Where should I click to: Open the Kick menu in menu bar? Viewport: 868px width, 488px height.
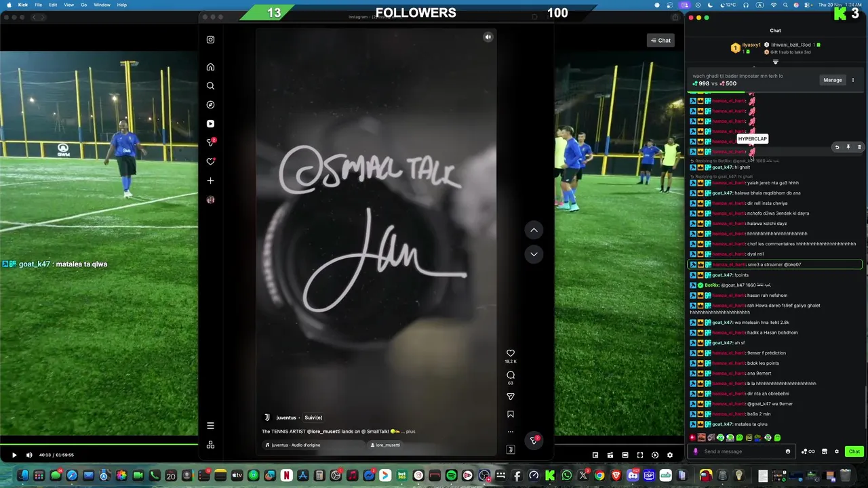23,5
